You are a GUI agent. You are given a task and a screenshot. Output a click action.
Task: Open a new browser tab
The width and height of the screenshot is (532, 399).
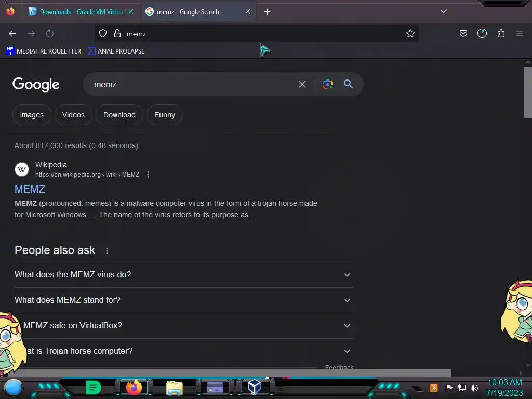[268, 12]
